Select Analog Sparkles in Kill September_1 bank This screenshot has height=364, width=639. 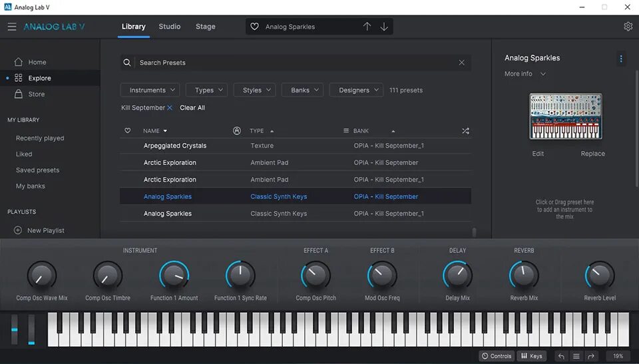click(296, 213)
